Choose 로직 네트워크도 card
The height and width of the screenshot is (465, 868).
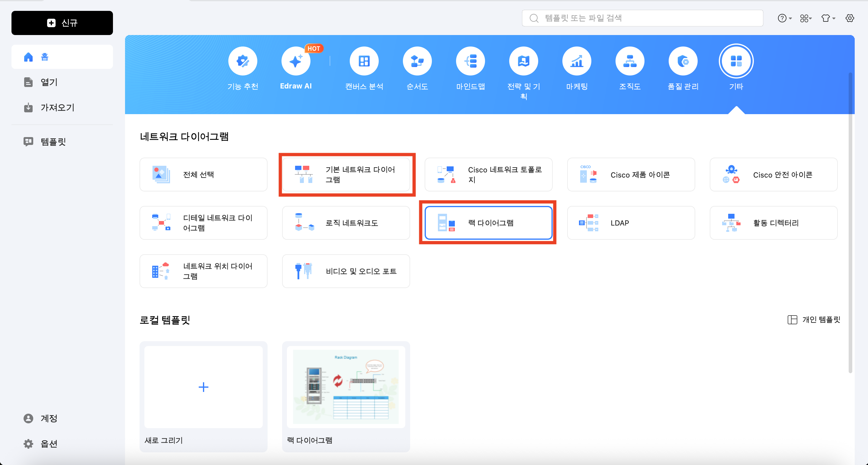346,223
